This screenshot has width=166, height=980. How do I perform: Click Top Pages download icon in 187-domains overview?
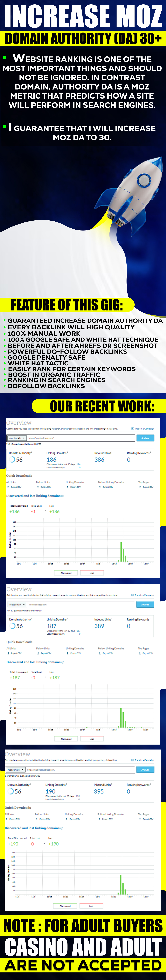pyautogui.click(x=140, y=653)
